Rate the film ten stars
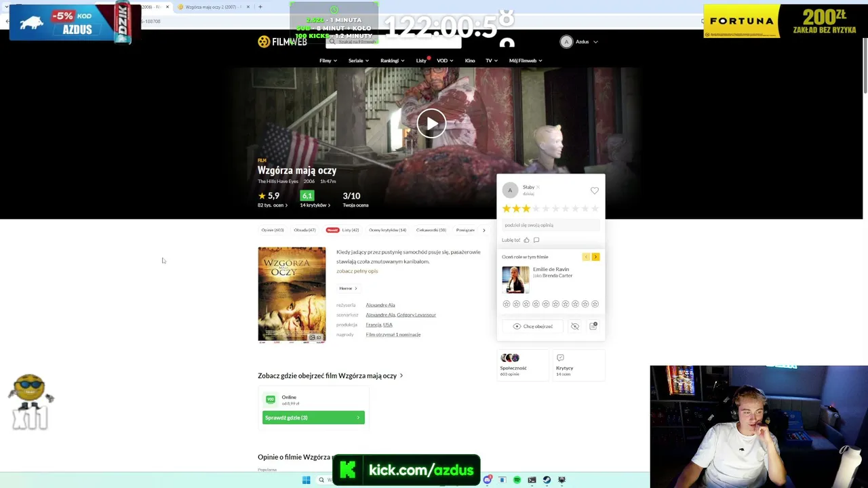The width and height of the screenshot is (868, 488). (x=595, y=209)
